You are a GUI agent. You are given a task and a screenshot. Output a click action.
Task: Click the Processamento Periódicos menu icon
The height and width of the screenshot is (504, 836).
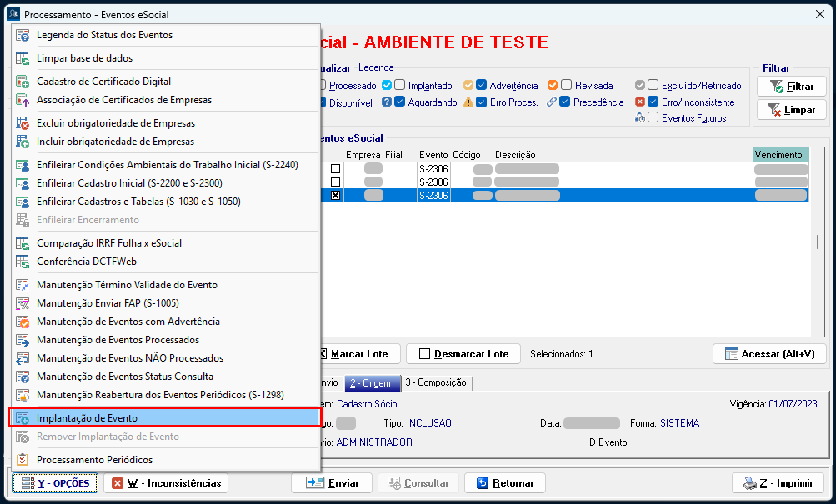(x=23, y=460)
